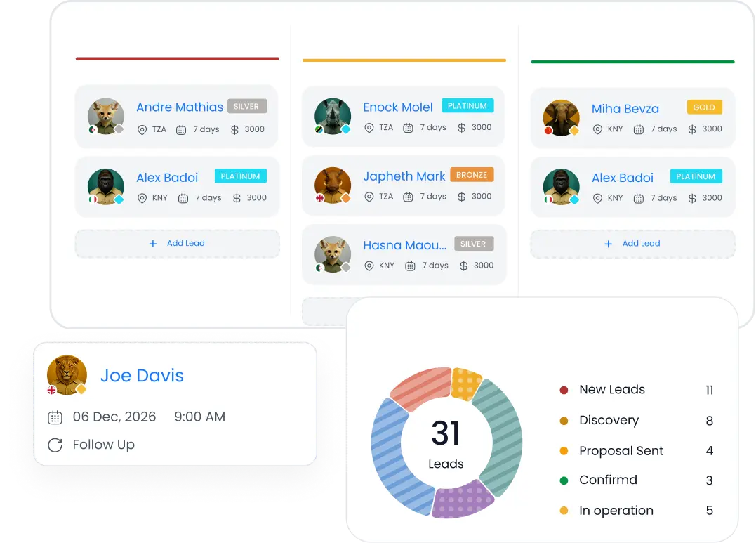Select the Confirmd legend green dot
This screenshot has height=543, width=756.
564,480
